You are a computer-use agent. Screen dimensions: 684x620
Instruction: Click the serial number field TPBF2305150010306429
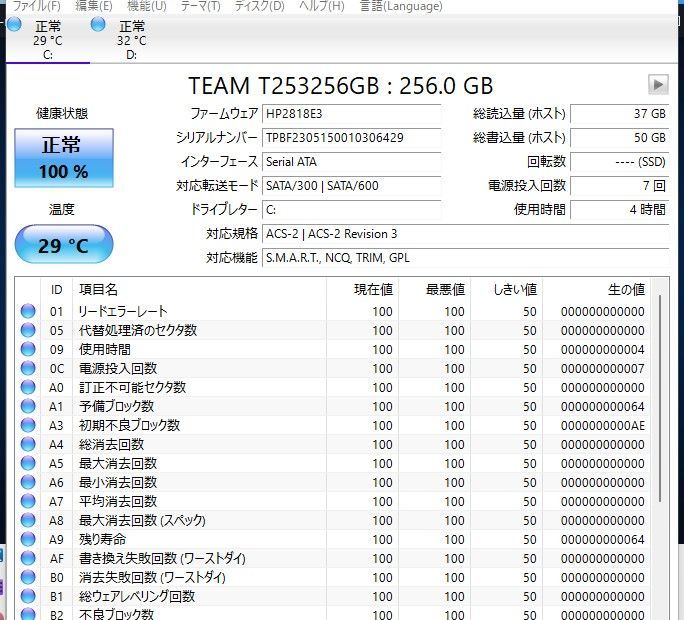point(351,138)
